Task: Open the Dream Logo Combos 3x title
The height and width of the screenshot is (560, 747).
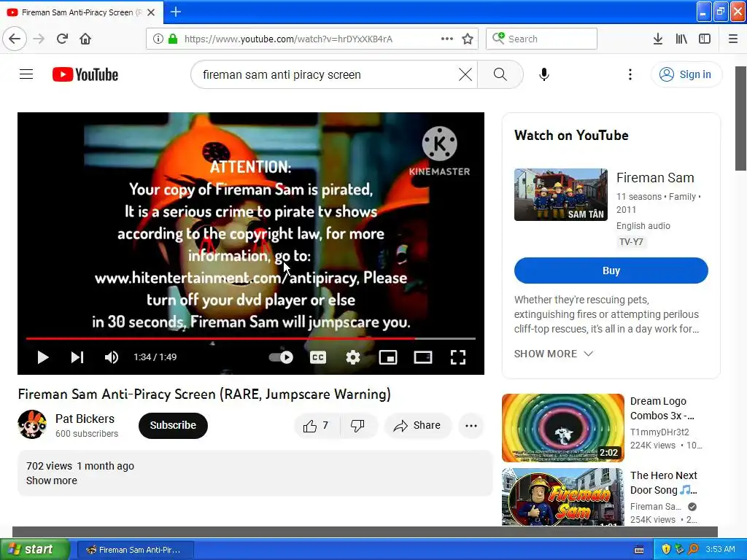Action: (x=662, y=408)
